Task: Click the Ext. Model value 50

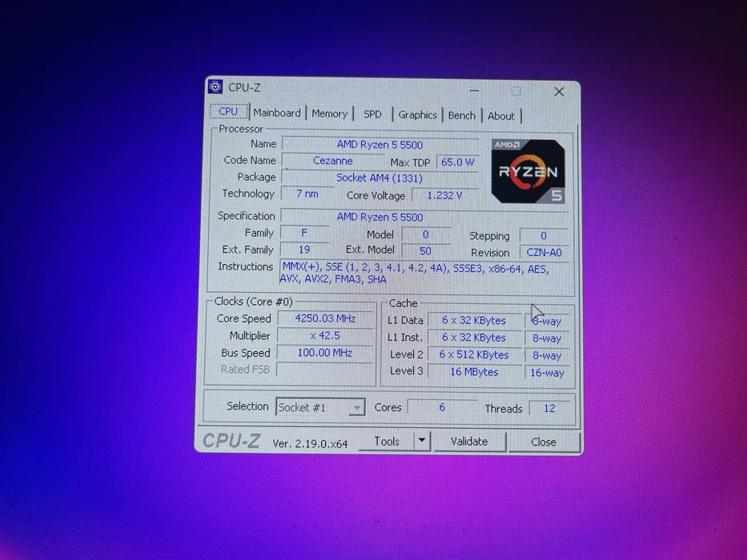Action: tap(425, 250)
